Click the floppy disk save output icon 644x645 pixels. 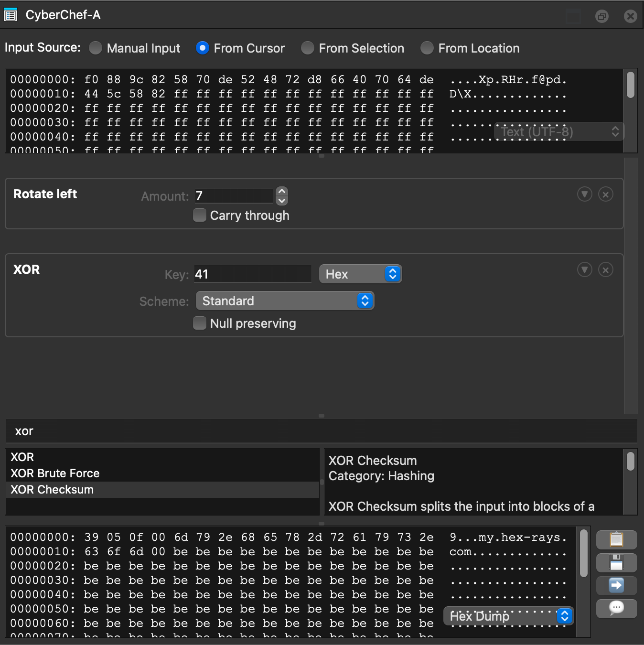(616, 562)
